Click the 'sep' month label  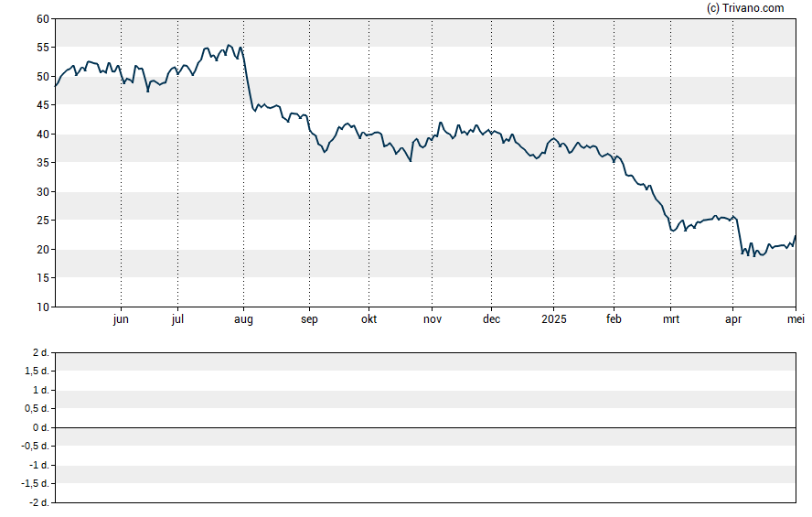tap(309, 319)
